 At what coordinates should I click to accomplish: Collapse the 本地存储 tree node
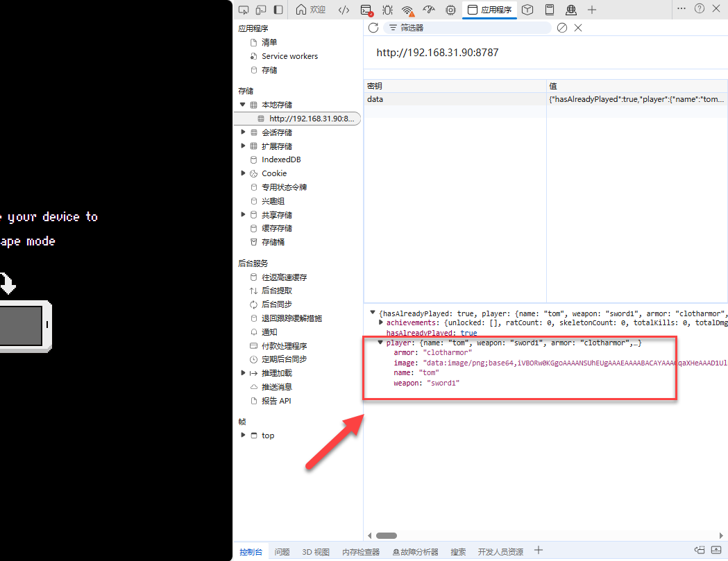tap(242, 105)
